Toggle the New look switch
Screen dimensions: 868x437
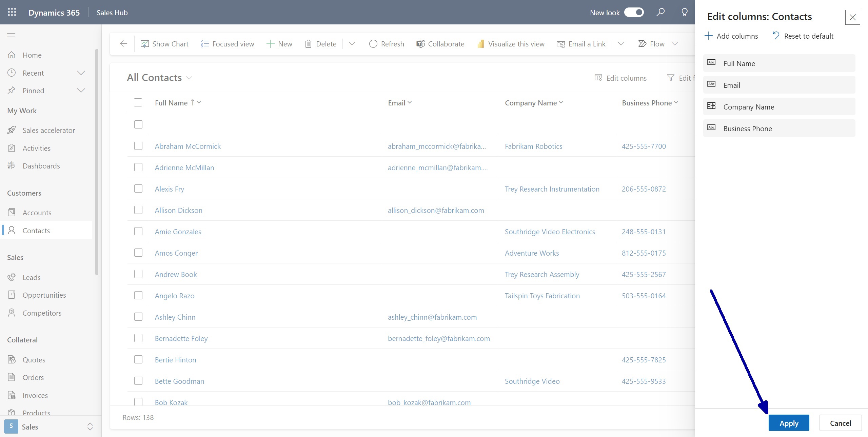(634, 13)
